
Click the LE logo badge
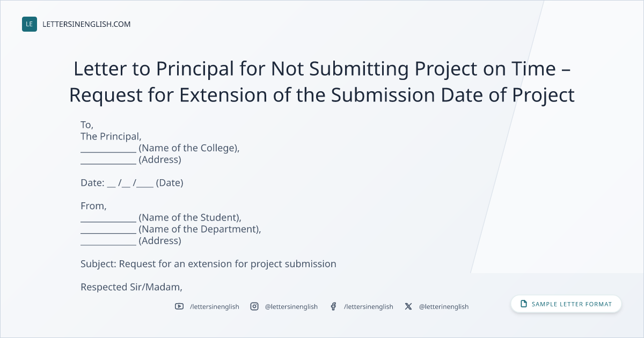[30, 24]
